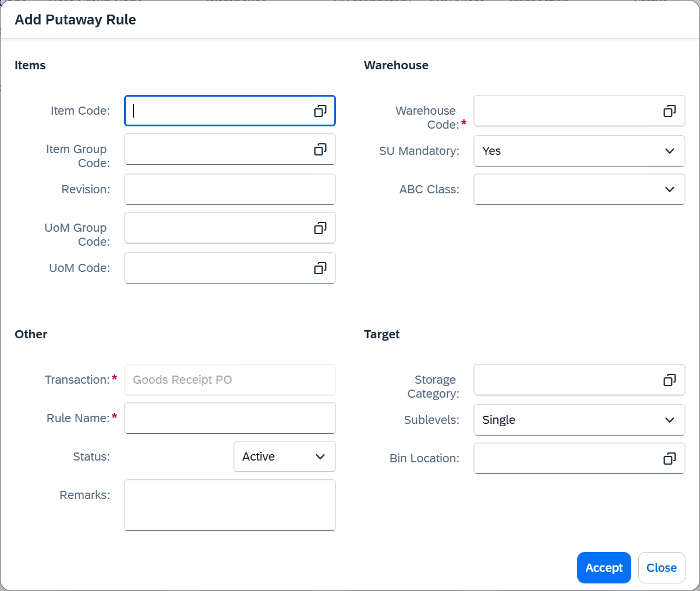Open the Item Code selection list icon

[320, 111]
